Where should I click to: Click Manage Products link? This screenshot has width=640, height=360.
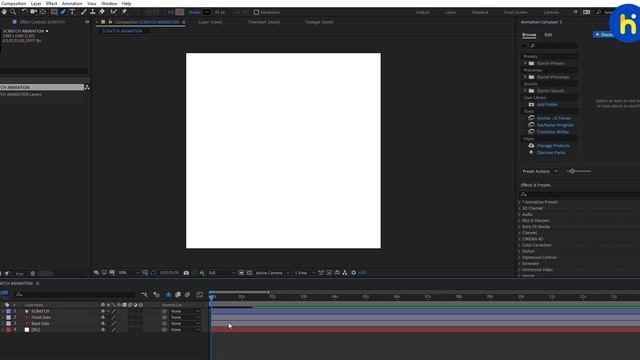point(553,145)
